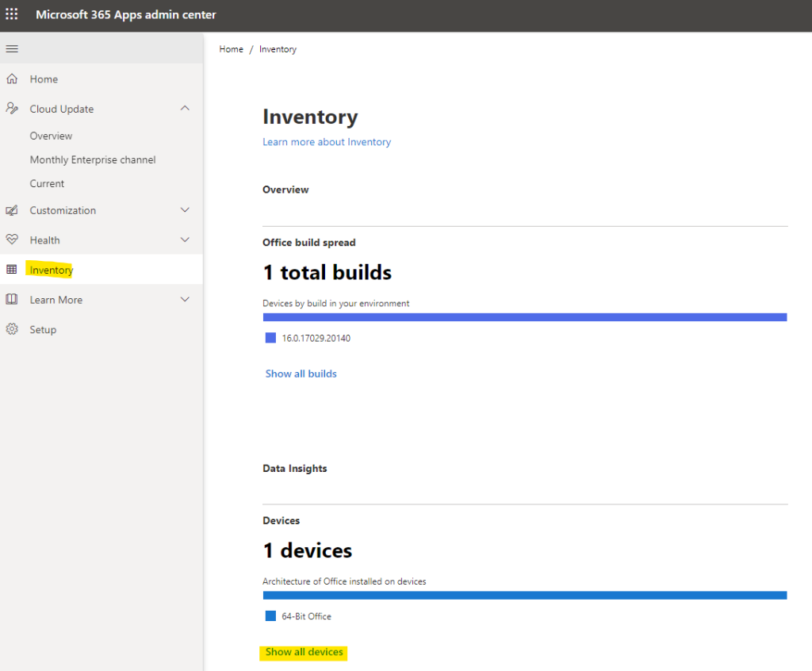Open Learn more about Inventory link
Screen dimensions: 812x671
327,142
